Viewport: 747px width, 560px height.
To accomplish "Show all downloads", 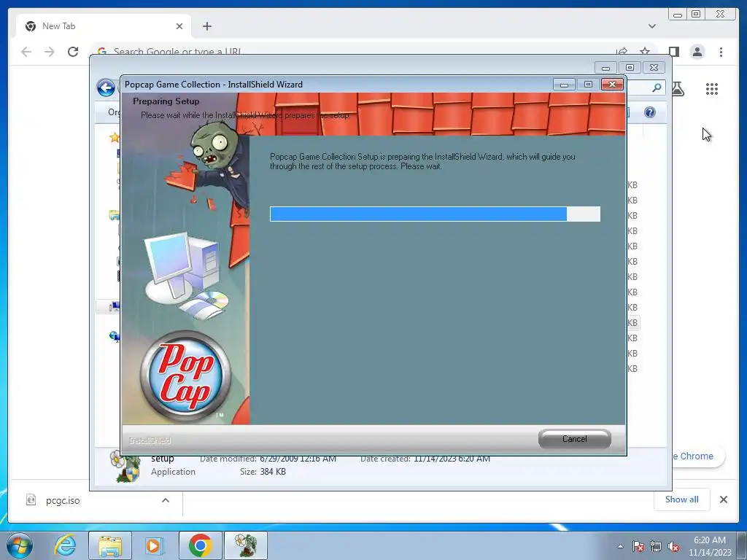I will pyautogui.click(x=682, y=499).
